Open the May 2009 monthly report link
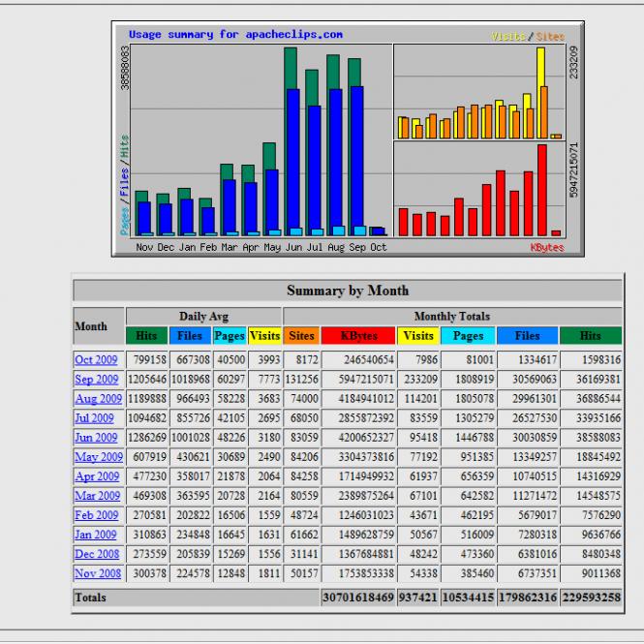 click(99, 457)
